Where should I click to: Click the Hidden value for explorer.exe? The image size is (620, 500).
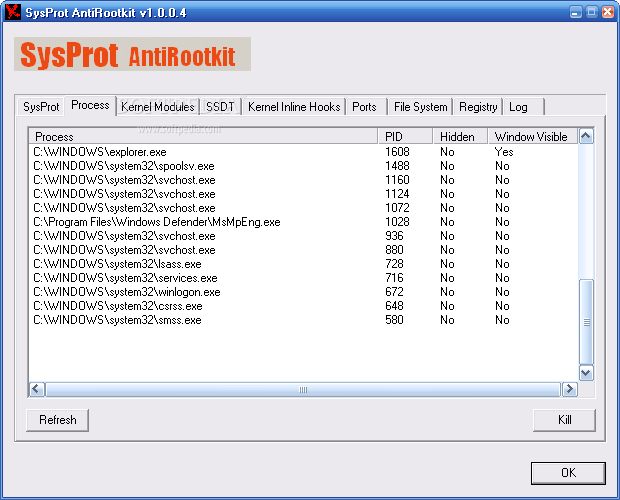click(x=447, y=152)
